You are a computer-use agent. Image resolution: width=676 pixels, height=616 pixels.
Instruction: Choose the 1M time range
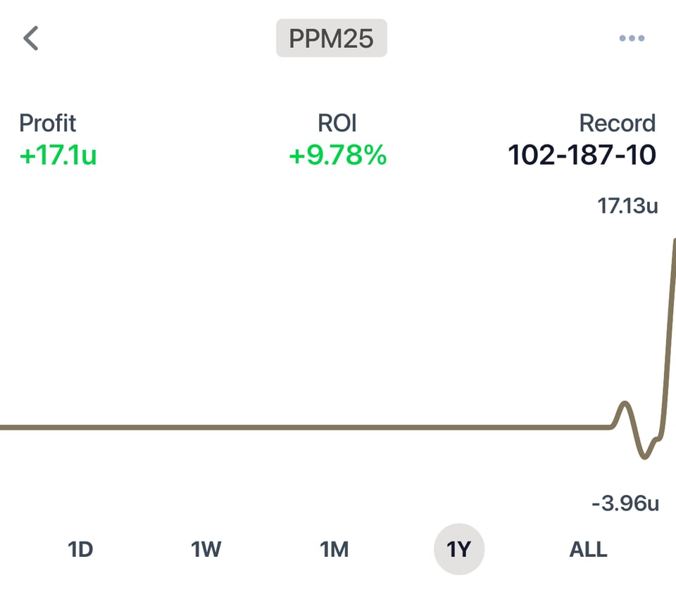click(x=334, y=549)
